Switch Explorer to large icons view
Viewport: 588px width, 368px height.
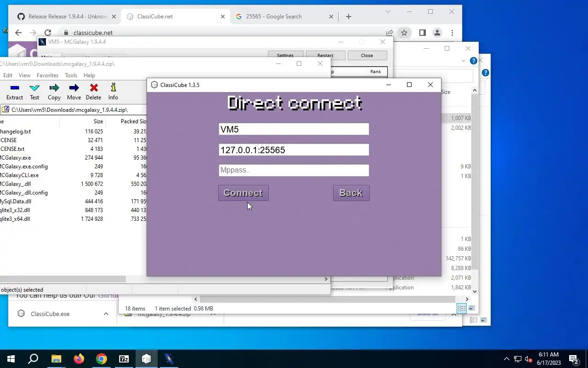[472, 308]
